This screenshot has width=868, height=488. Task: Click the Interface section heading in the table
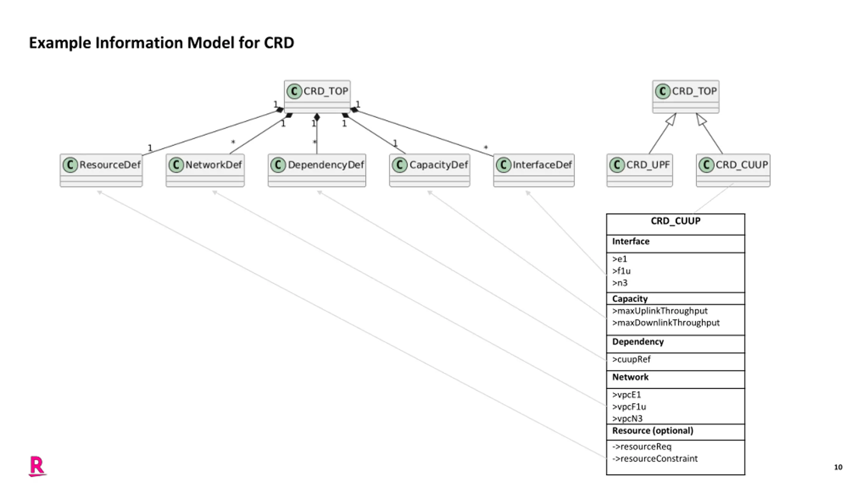tap(631, 241)
